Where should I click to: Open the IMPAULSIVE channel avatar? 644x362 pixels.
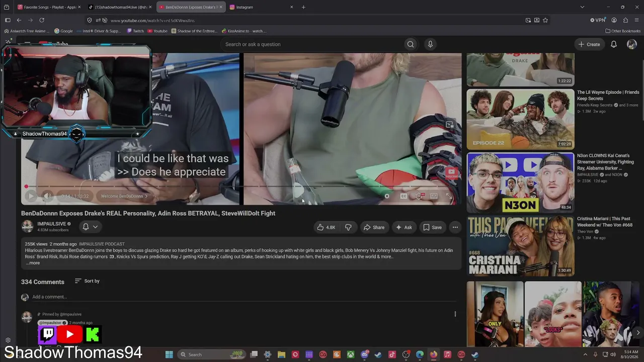tap(27, 226)
